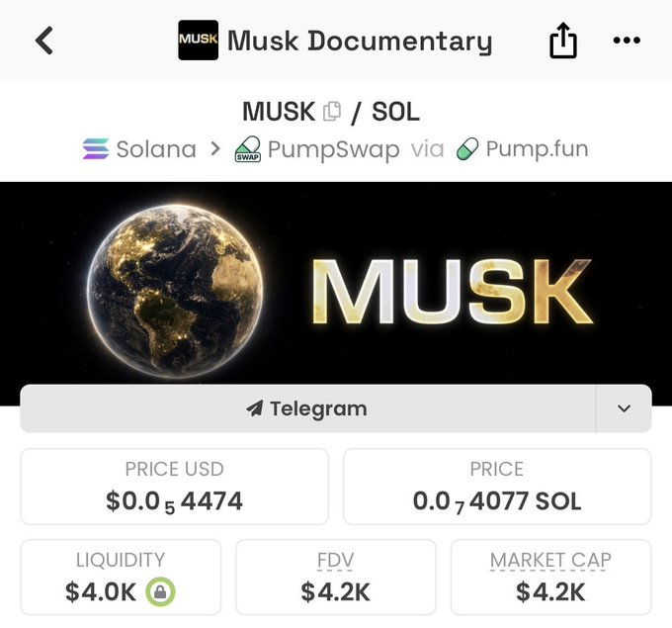The image size is (672, 628).
Task: Tap the green liquidity lock icon
Action: coord(160,592)
